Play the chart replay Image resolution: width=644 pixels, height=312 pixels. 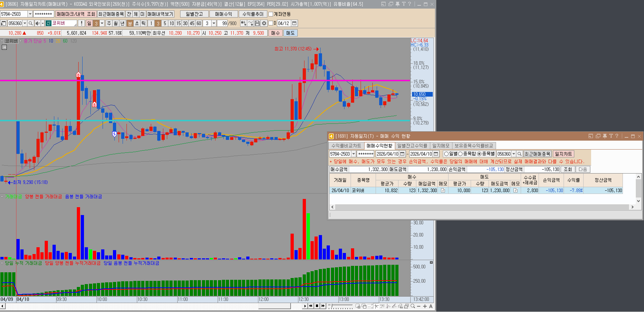pyautogui.click(x=305, y=306)
